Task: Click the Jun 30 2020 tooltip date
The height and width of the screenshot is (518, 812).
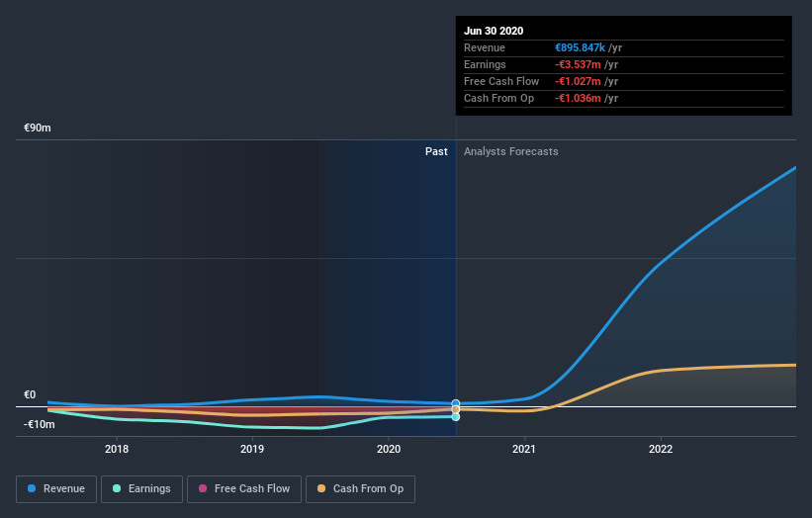Action: [x=494, y=31]
